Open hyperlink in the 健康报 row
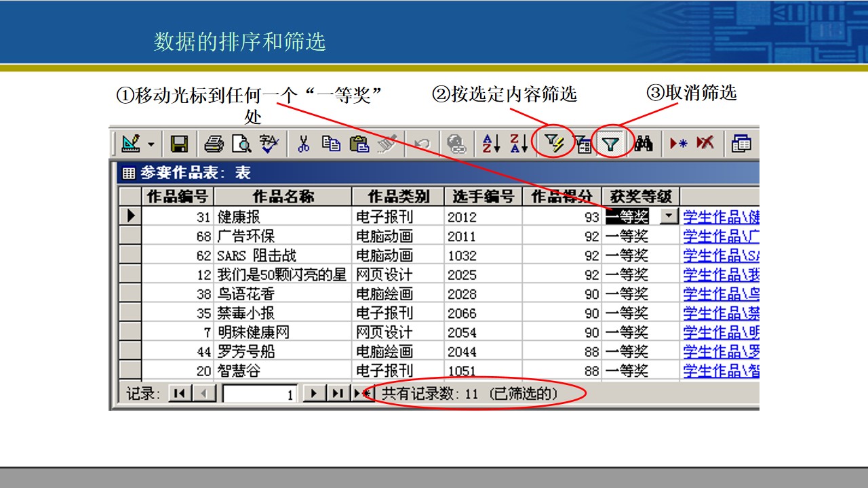The height and width of the screenshot is (488, 868). (x=721, y=217)
